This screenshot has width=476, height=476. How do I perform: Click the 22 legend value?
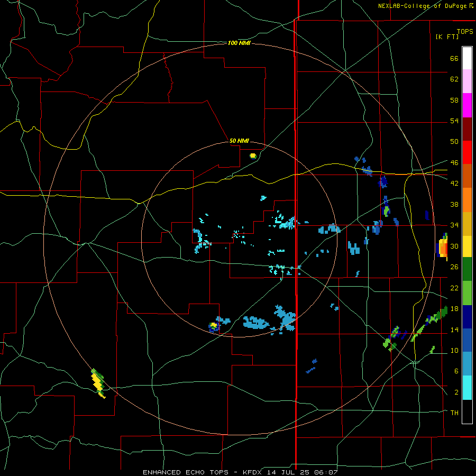pos(454,288)
